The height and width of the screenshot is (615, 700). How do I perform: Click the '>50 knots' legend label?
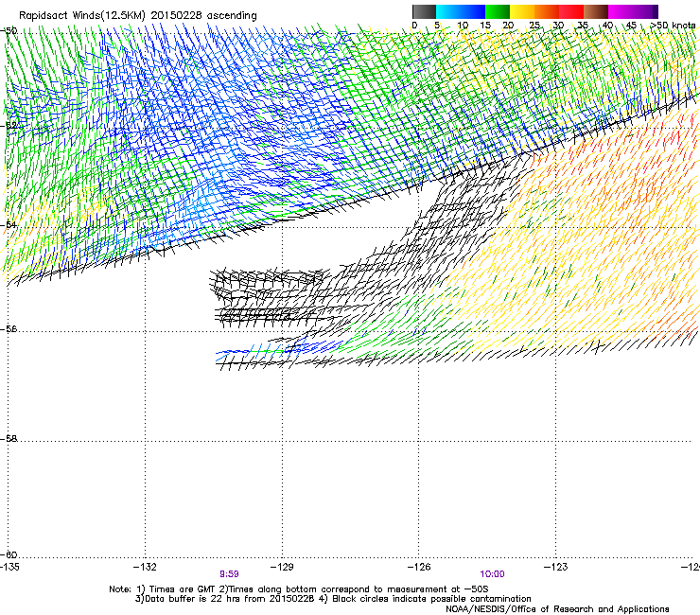(x=673, y=26)
